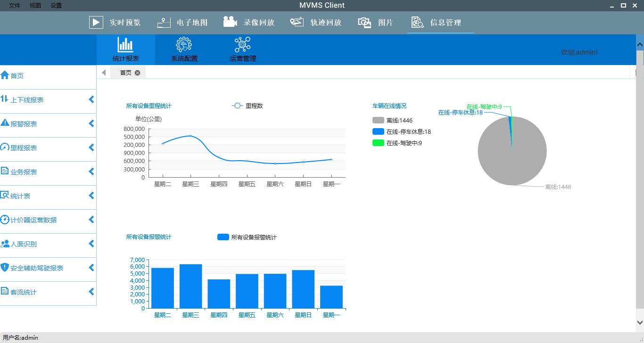Go to 首页 in the sidebar
Screen dimensions: 644x343
pyautogui.click(x=17, y=76)
